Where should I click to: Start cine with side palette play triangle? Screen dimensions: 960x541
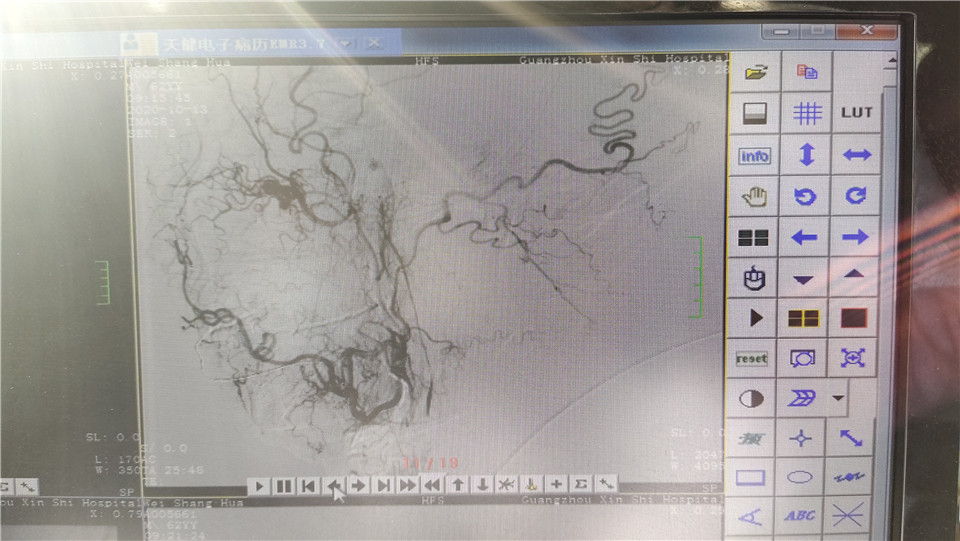[755, 318]
